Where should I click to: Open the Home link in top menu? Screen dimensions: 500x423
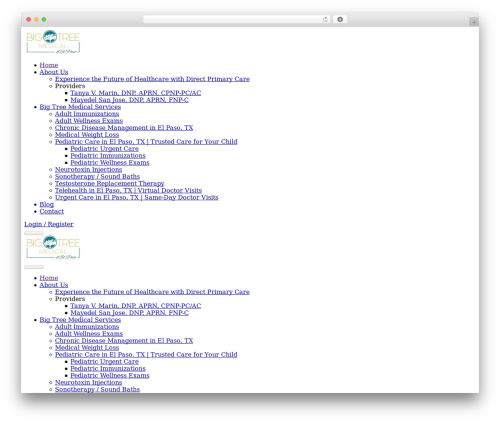point(49,65)
